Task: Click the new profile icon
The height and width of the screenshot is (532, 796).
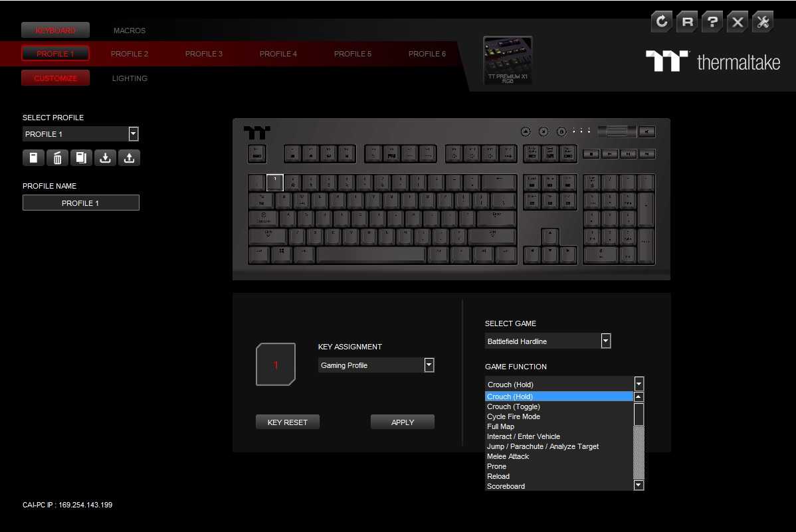Action: tap(33, 158)
